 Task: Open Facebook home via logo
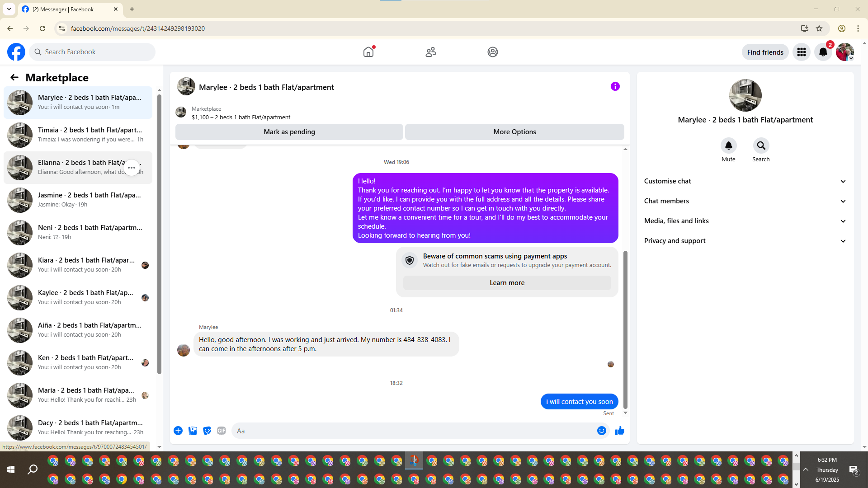[x=16, y=52]
